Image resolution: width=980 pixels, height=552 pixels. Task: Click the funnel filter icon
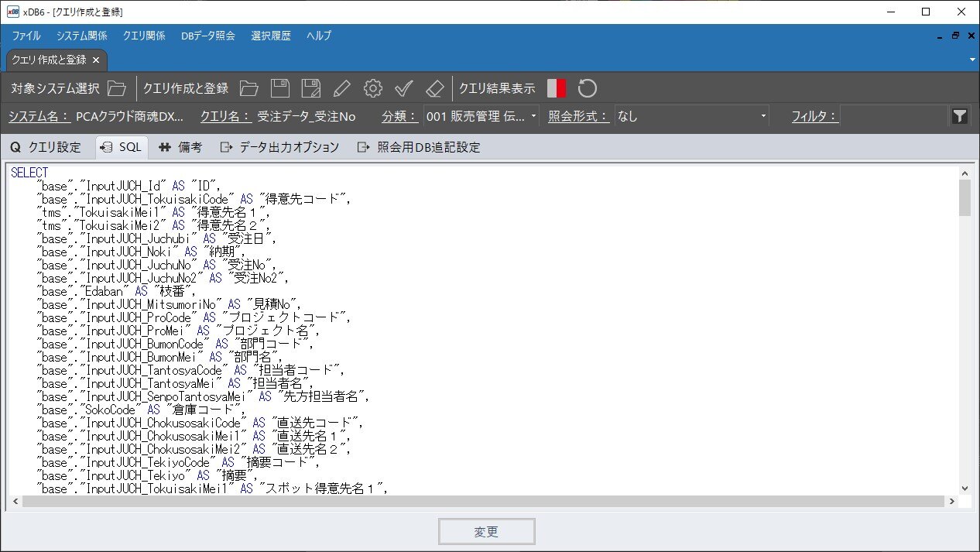click(960, 116)
